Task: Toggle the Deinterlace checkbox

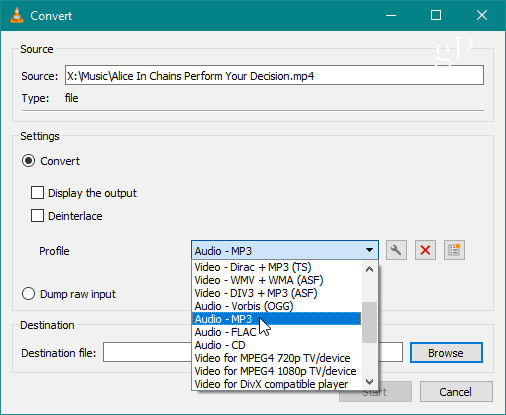Action: [37, 216]
